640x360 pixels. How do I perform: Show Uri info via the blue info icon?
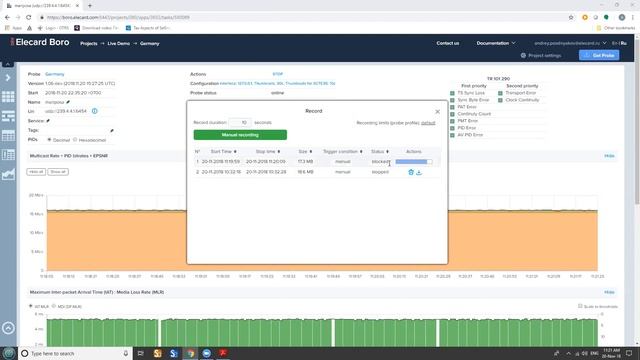pos(95,111)
